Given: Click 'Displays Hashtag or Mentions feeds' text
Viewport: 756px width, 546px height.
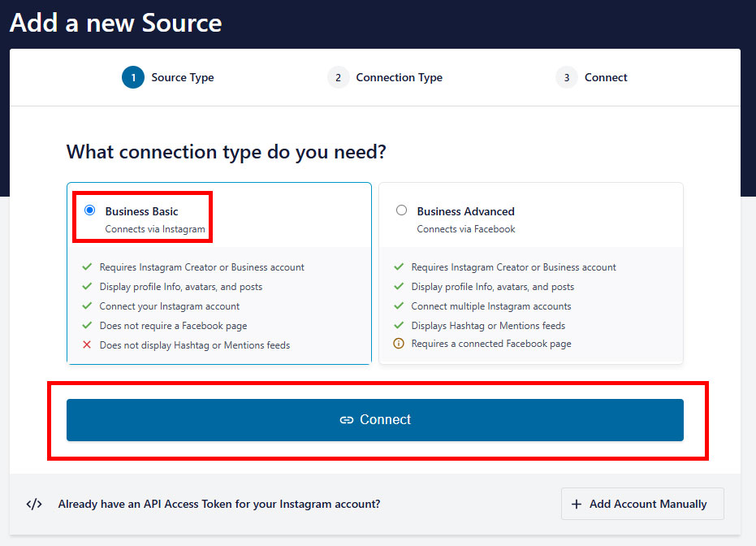Looking at the screenshot, I should pos(488,326).
